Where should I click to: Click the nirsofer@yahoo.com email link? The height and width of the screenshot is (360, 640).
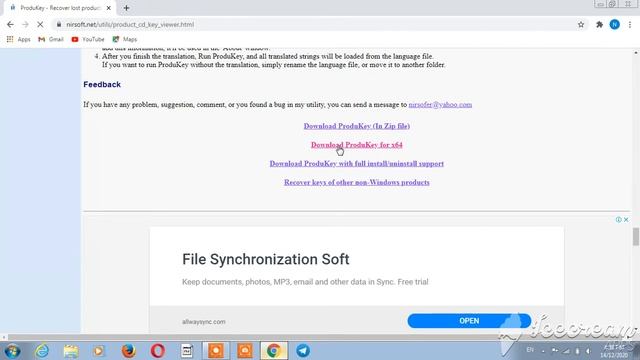click(440, 104)
